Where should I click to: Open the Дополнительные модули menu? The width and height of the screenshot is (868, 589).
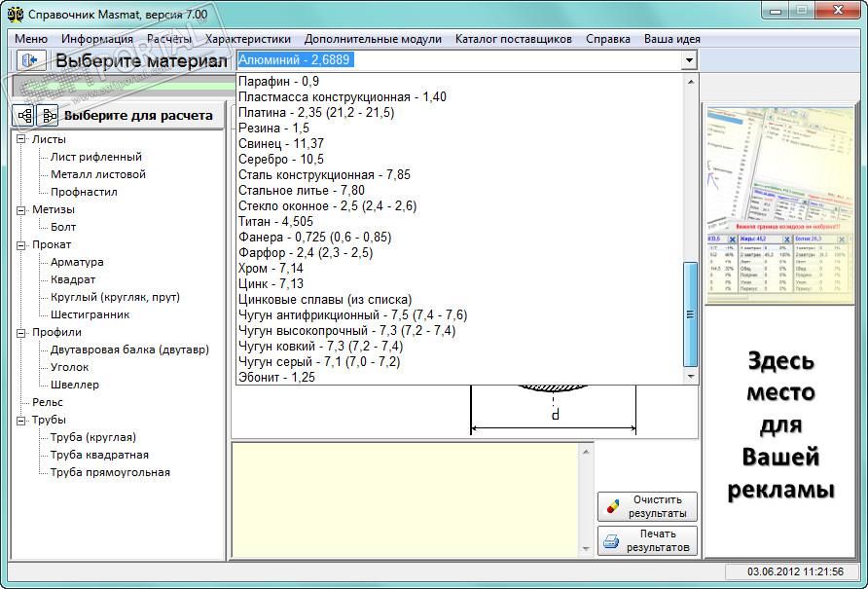click(x=373, y=39)
